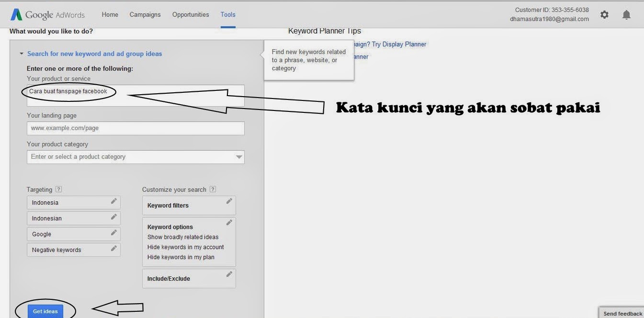Edit the Google network pencil icon
Viewport: 644px width, 318px height.
click(x=114, y=233)
